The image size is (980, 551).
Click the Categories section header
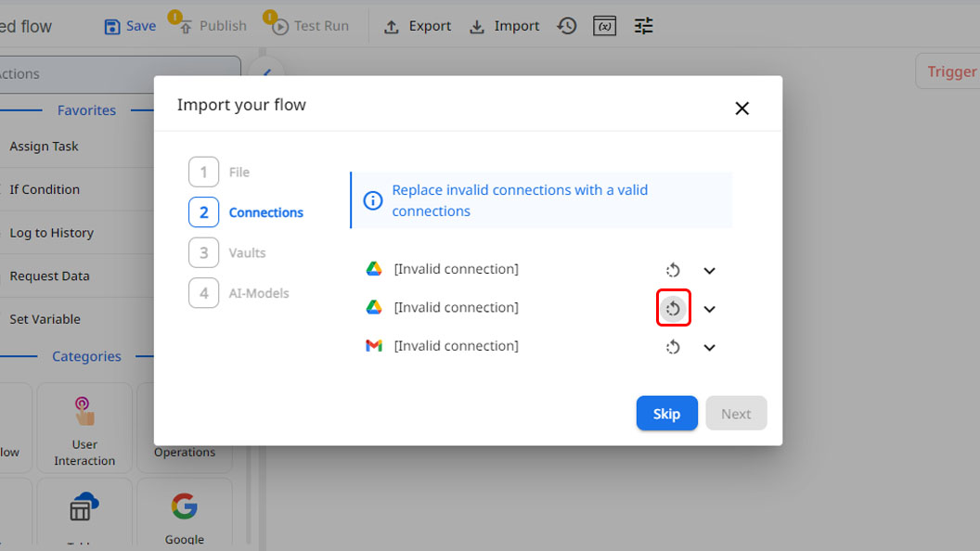(x=86, y=357)
